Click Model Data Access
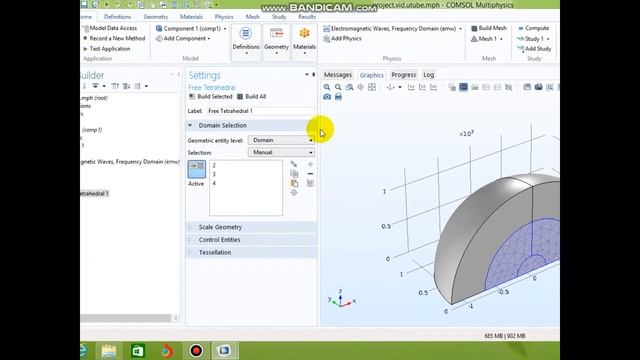 click(109, 28)
